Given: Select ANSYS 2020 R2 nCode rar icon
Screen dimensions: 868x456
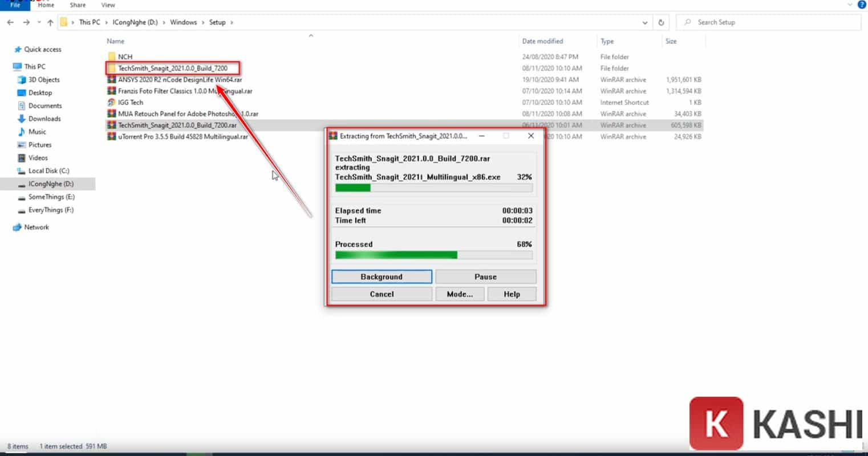Looking at the screenshot, I should click(112, 79).
